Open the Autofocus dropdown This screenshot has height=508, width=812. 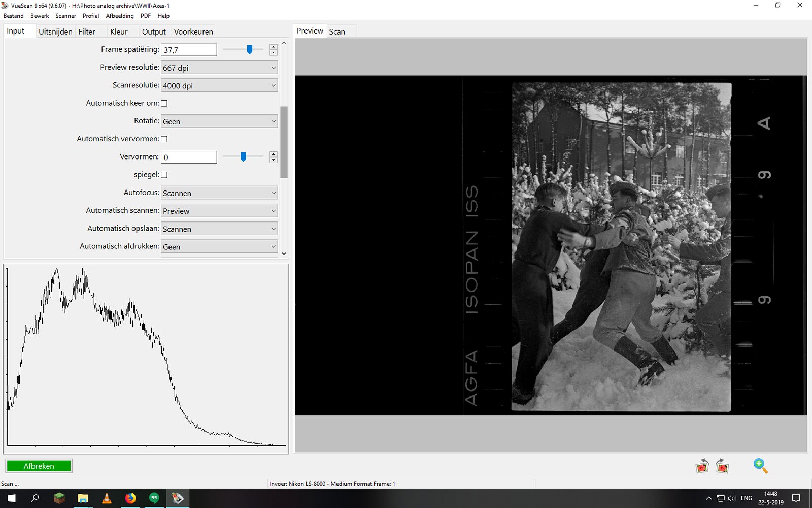coord(219,193)
